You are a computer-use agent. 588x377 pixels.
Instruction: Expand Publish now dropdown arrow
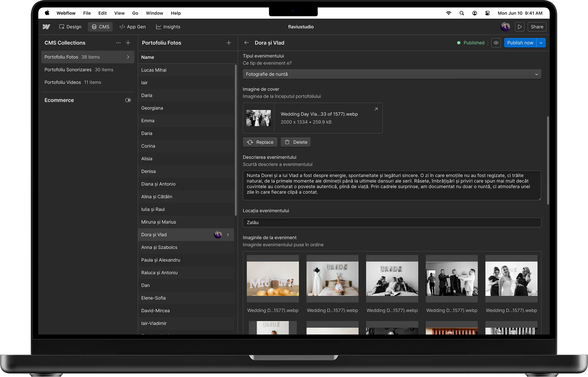541,43
